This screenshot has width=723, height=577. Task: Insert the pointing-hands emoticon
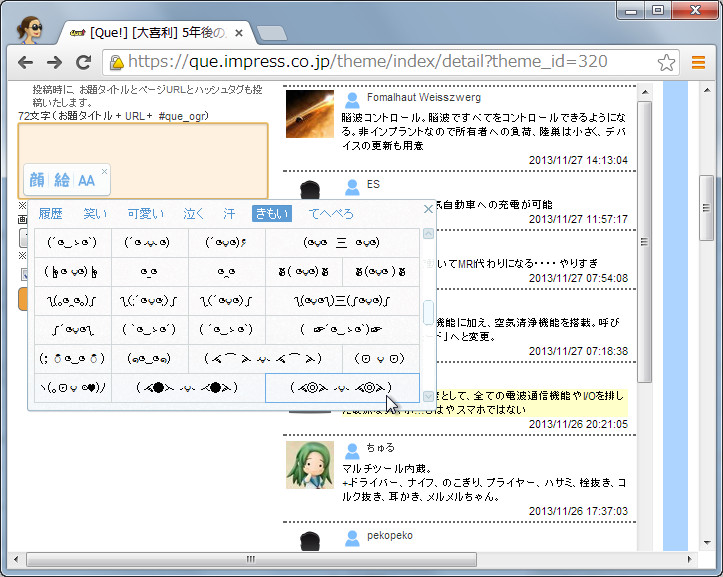(x=342, y=329)
